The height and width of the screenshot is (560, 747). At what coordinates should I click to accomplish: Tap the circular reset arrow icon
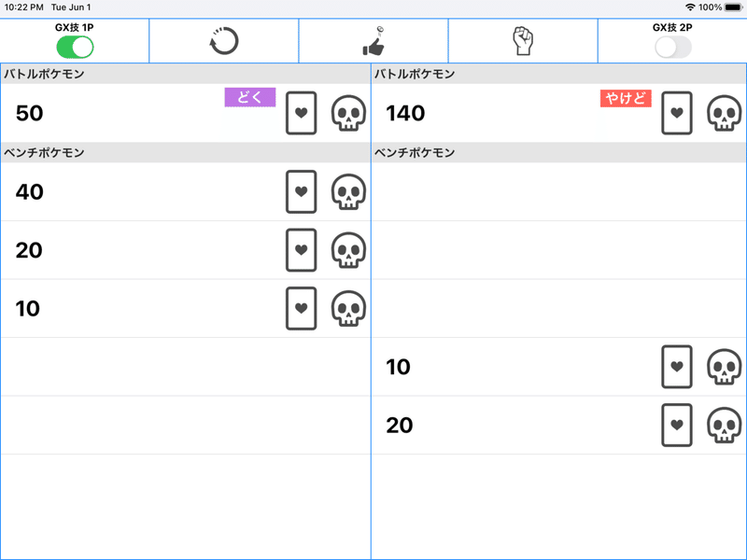tap(224, 41)
